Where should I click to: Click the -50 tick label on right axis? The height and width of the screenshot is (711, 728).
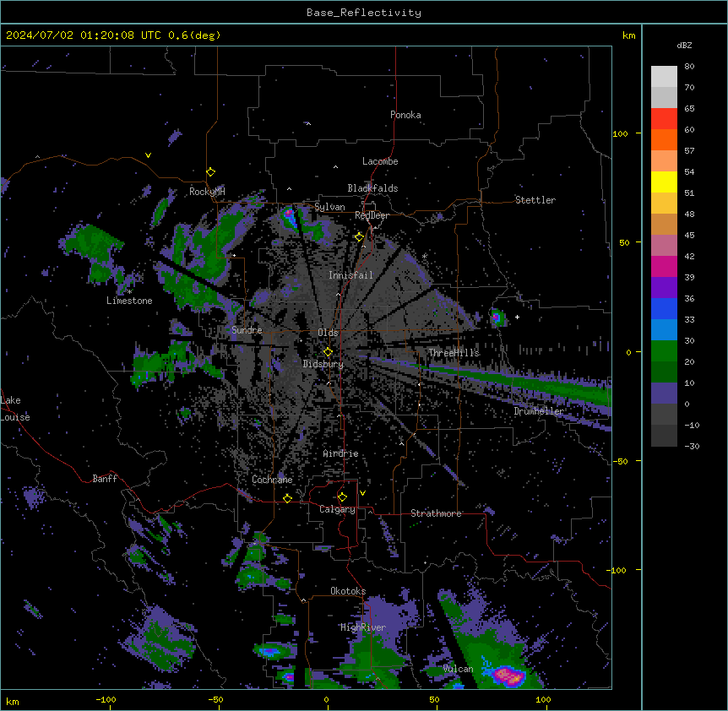coord(620,461)
